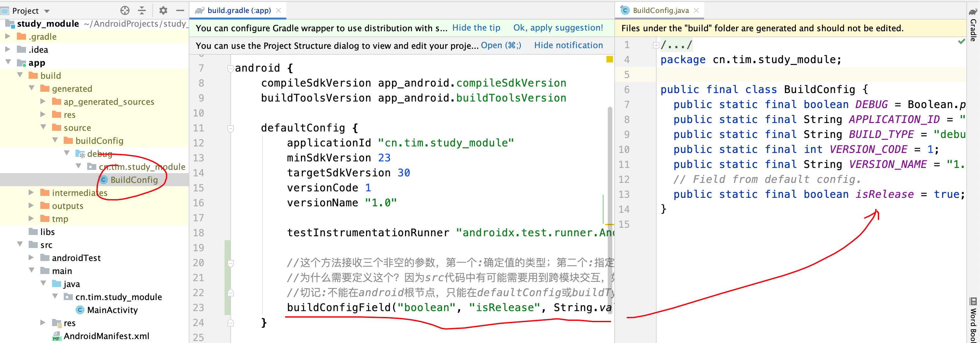Screen dimensions: 980x343
Task: Click the green inspection checkmark in BuildConfig
Action: tap(961, 42)
